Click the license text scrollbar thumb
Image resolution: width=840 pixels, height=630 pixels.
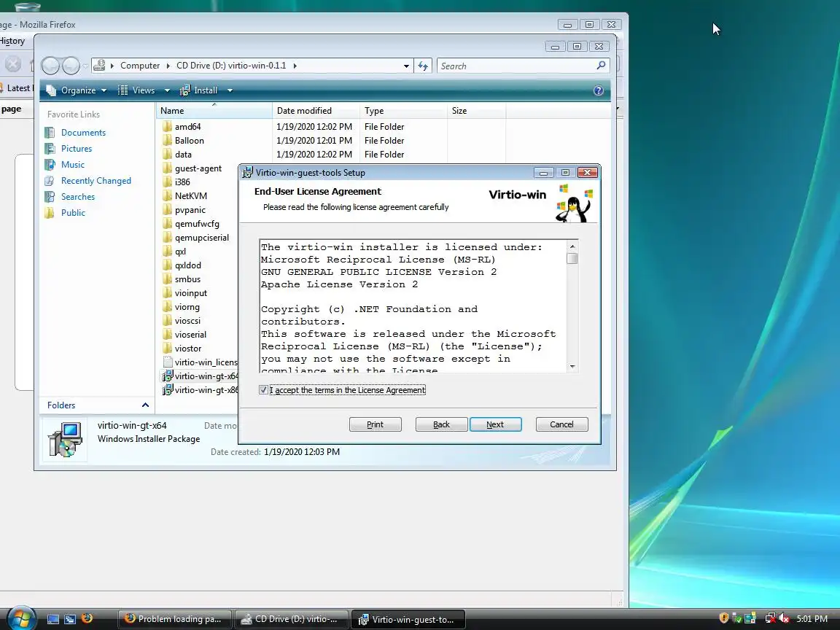pyautogui.click(x=572, y=258)
